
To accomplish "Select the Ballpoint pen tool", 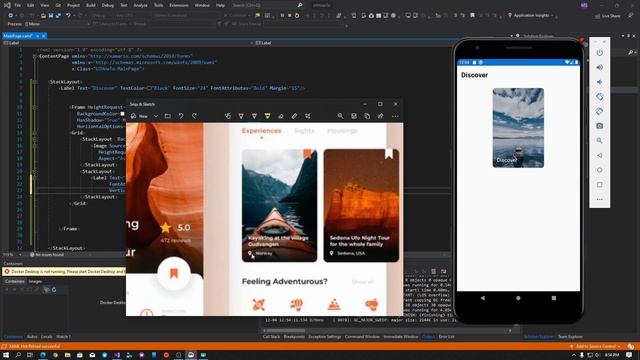I will point(241,116).
